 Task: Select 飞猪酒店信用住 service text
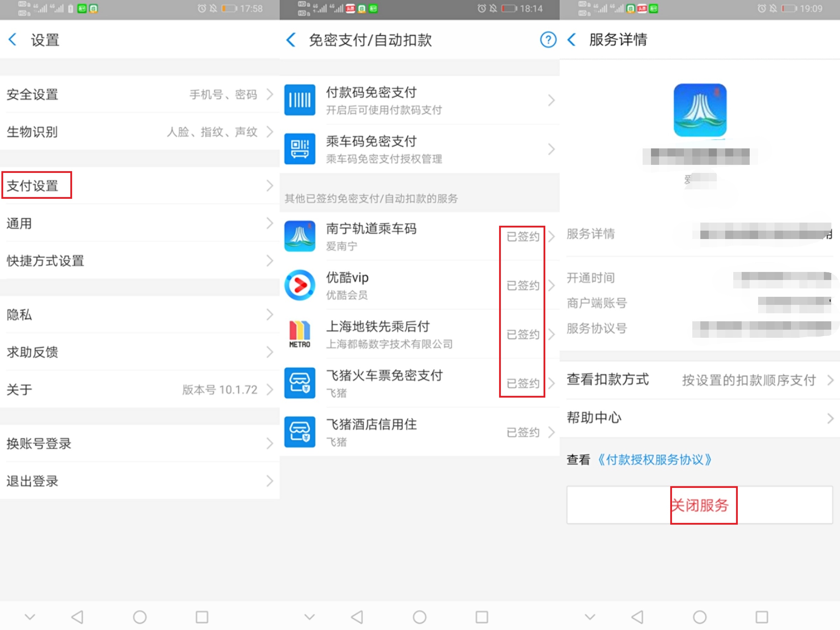pos(371,424)
